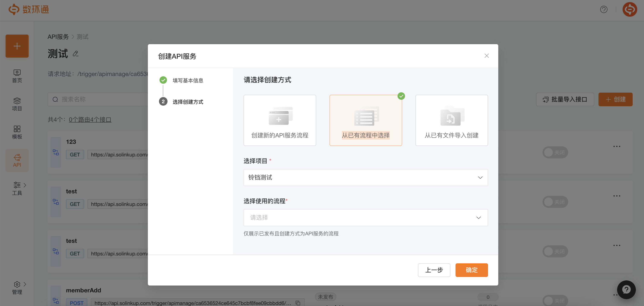Click the GET badge of 123
Screen dimensions: 644x306
[x=75, y=154]
